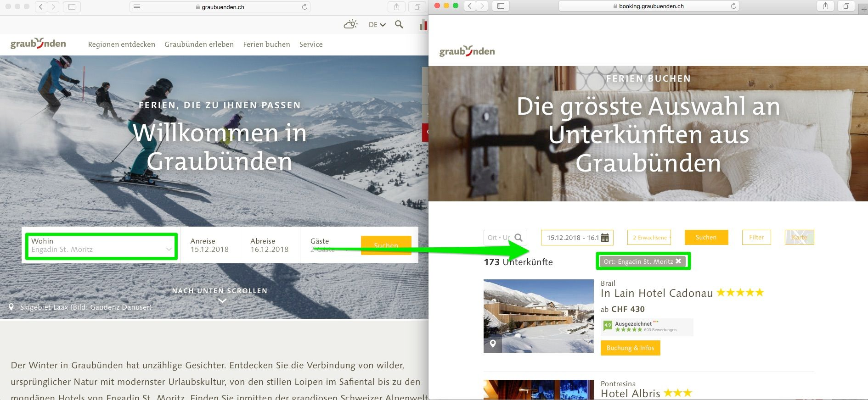Click "Brail" location label
The height and width of the screenshot is (400, 868).
[x=608, y=283]
